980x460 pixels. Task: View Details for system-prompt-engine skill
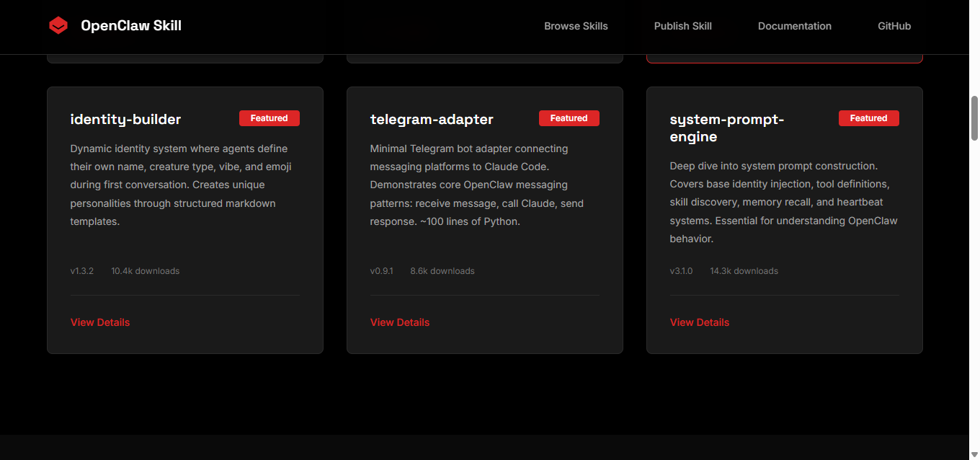(700, 322)
